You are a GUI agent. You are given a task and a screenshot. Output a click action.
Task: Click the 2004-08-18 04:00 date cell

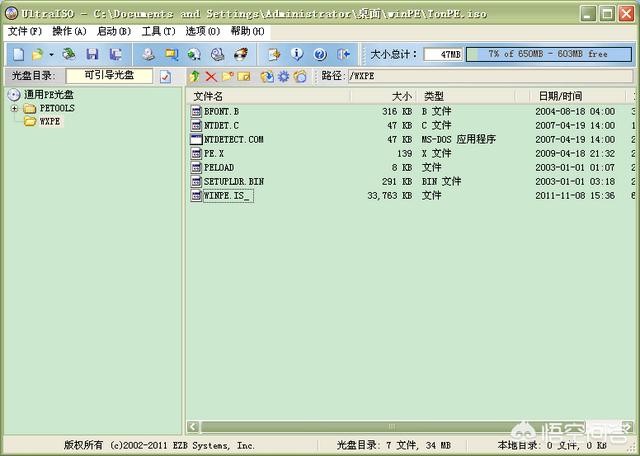tap(575, 111)
